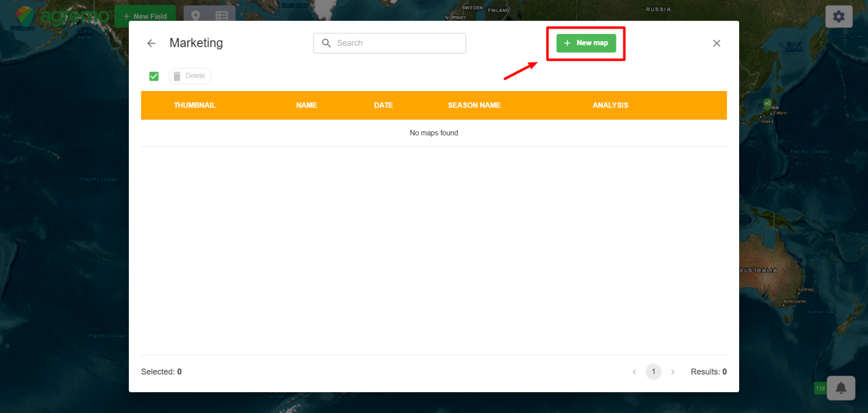Image resolution: width=868 pixels, height=413 pixels.
Task: Click the previous page chevron in pagination
Action: point(634,372)
